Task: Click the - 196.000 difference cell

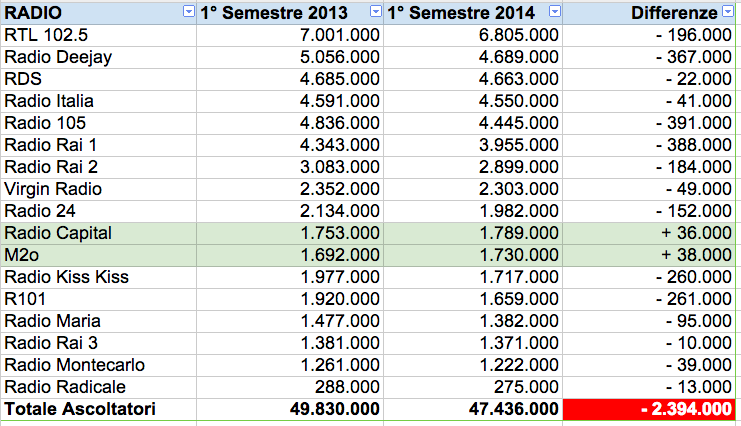Action: coord(649,35)
